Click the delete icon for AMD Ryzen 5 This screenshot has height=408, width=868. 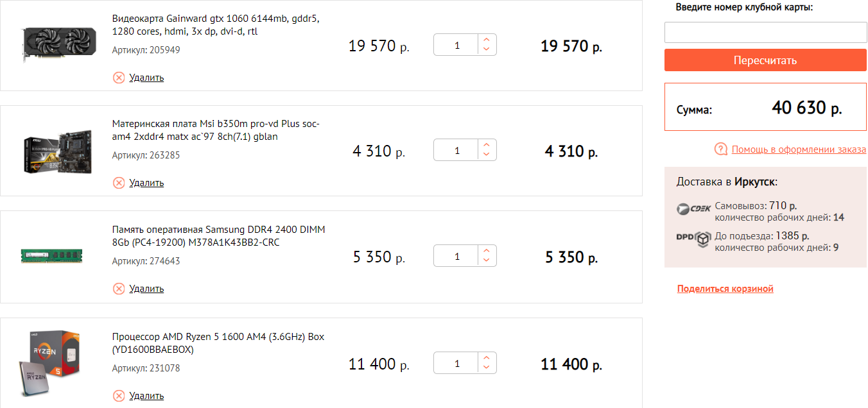pyautogui.click(x=119, y=395)
